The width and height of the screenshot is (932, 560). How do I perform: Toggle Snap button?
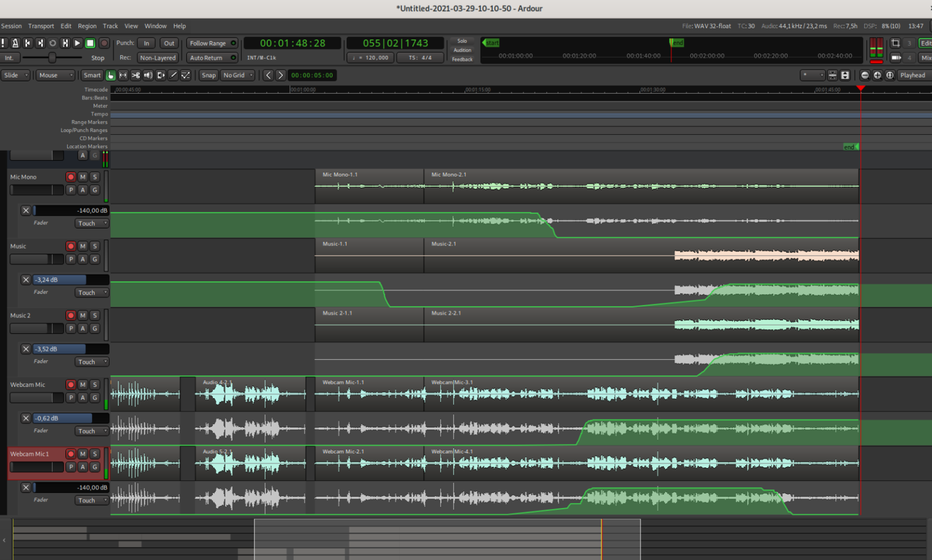[208, 75]
